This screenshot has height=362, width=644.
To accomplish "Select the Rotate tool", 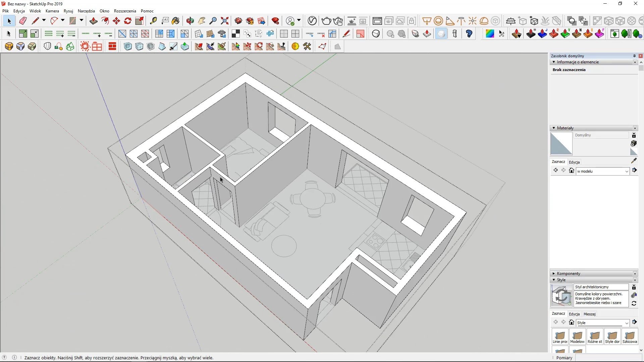I will 128,21.
